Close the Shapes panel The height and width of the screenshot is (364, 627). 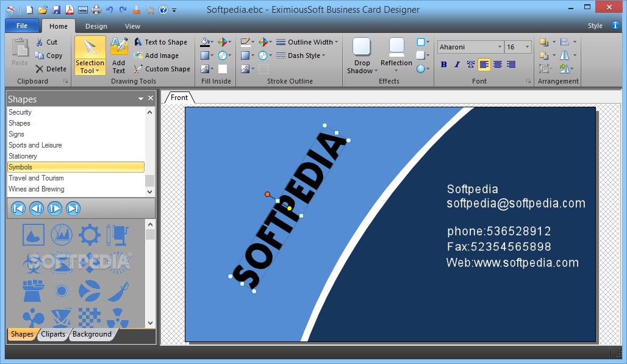click(x=151, y=98)
